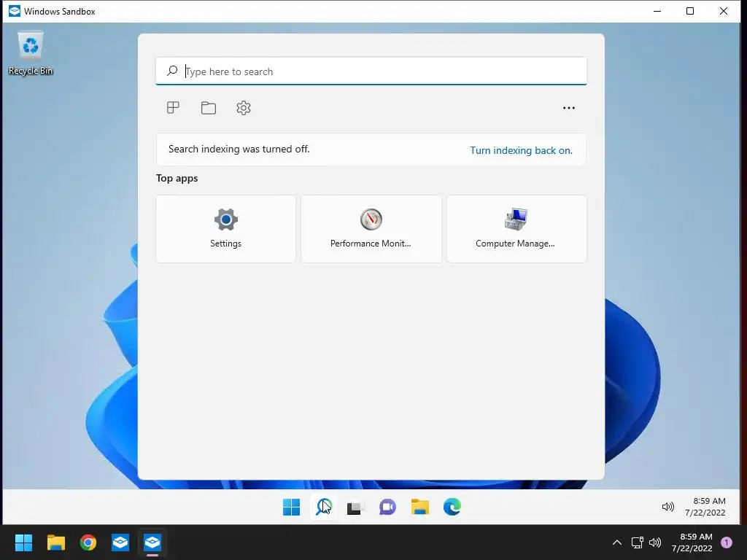
Task: Open the three-dot more options menu
Action: [569, 108]
